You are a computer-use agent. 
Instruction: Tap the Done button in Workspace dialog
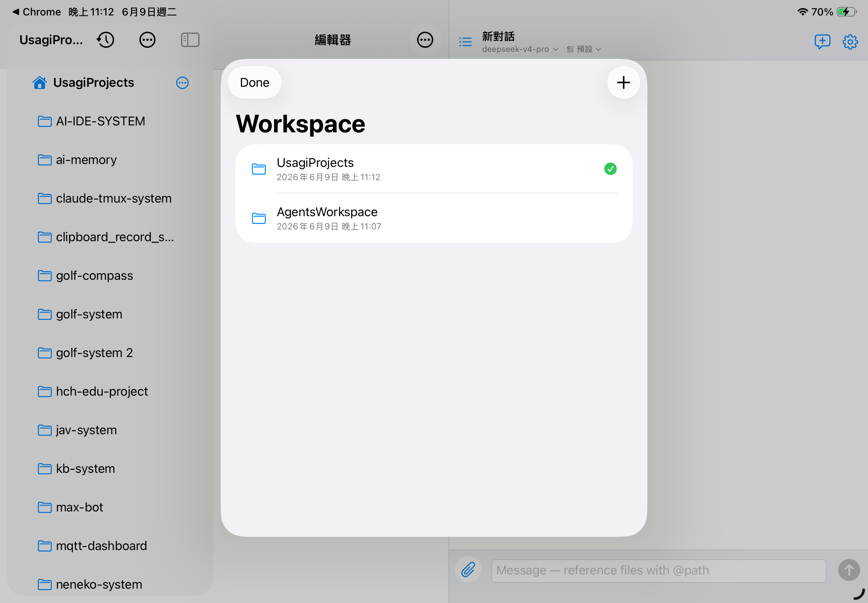[254, 82]
